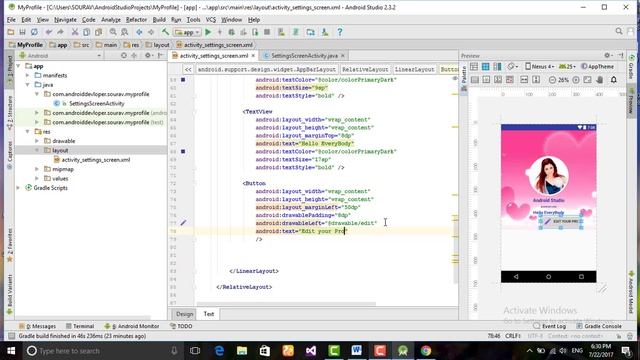The height and width of the screenshot is (360, 640).
Task: Click the LinearLayout breadcrumb
Action: (x=414, y=69)
